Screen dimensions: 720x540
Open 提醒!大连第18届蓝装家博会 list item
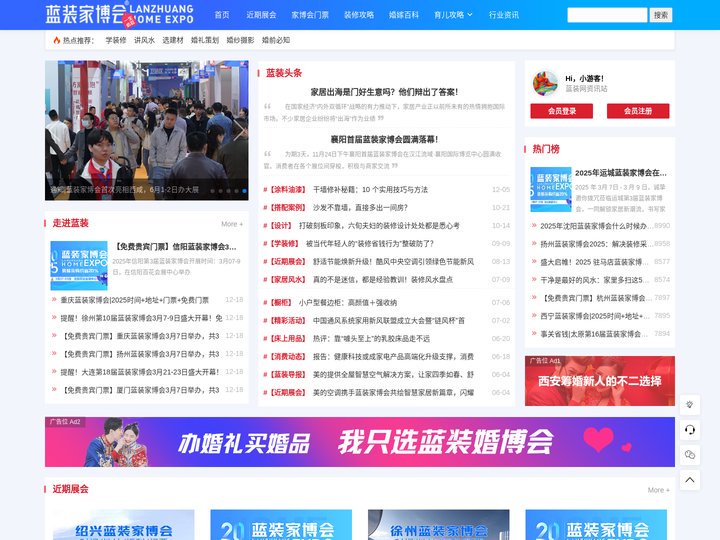[x=140, y=372]
